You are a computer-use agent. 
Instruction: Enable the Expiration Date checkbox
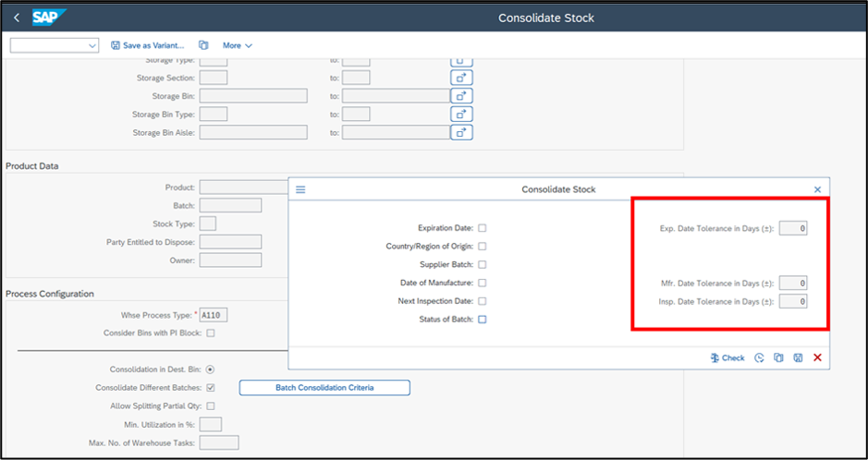click(483, 228)
